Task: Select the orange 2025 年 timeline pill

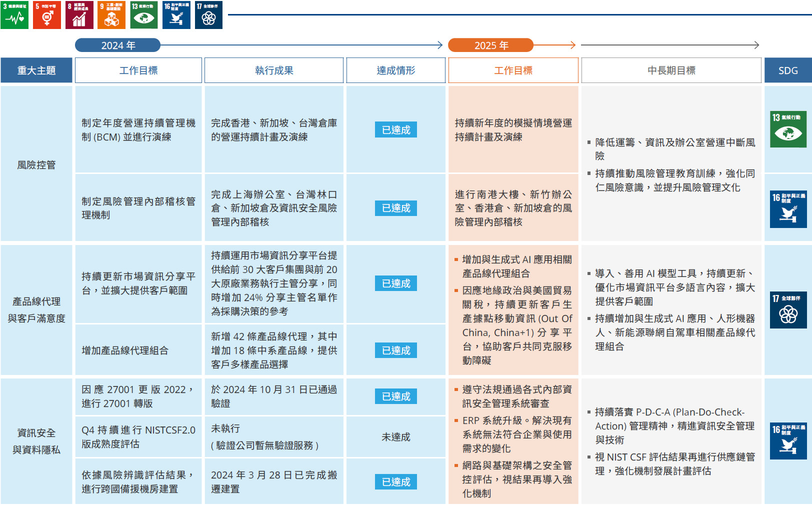Action: (490, 45)
